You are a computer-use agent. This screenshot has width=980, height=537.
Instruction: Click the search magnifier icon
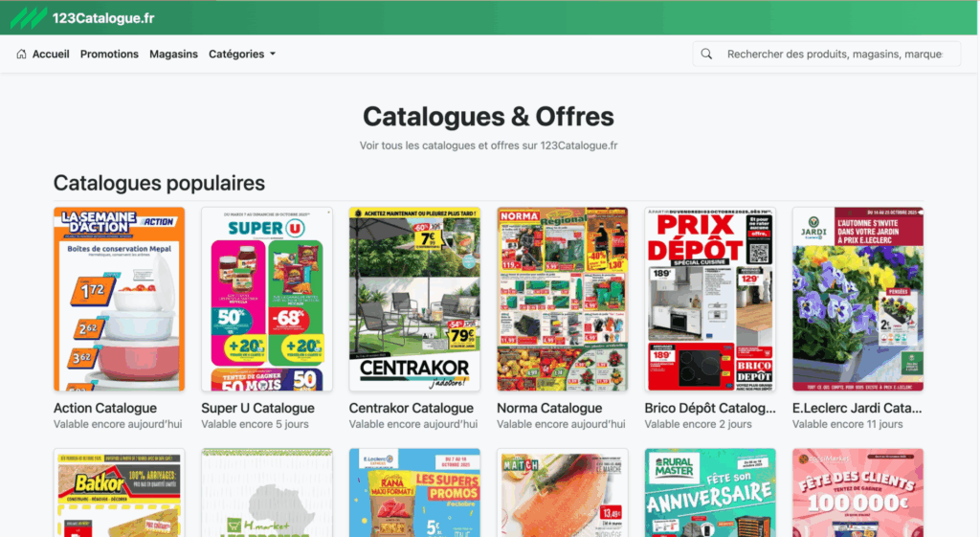point(706,54)
